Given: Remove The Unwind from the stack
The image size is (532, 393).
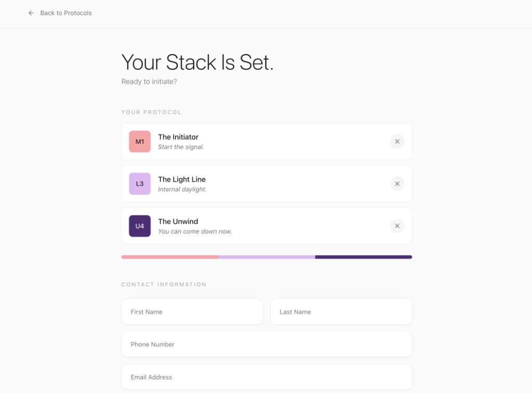Looking at the screenshot, I should (x=397, y=226).
